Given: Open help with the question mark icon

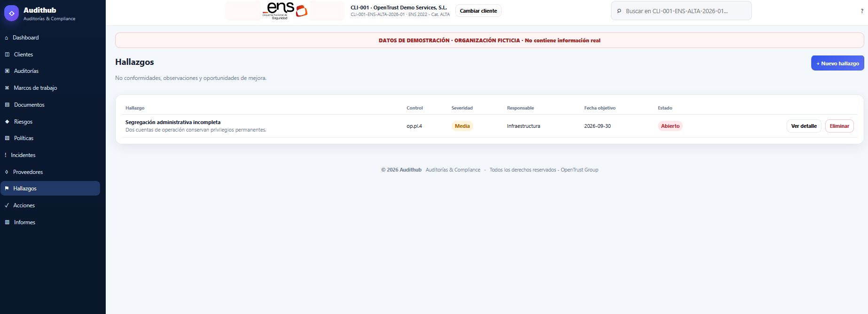Looking at the screenshot, I should [x=862, y=11].
